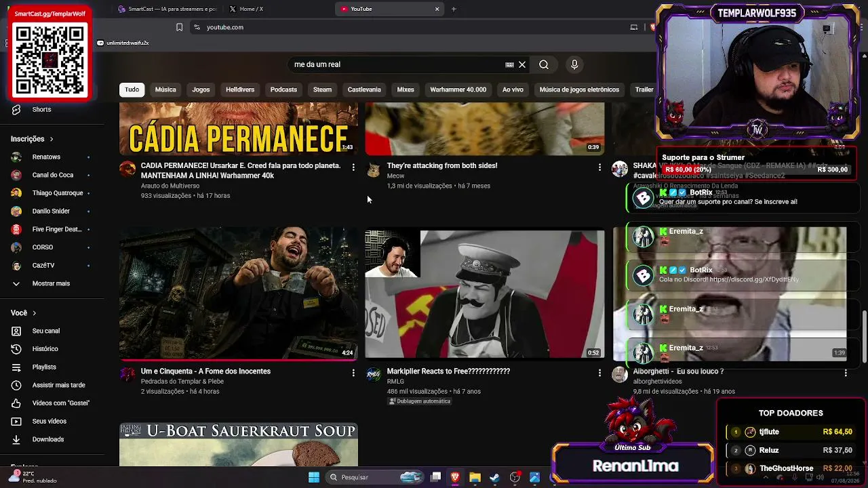868x488 pixels.
Task: Open alborghettivideos channel avatar
Action: click(620, 375)
